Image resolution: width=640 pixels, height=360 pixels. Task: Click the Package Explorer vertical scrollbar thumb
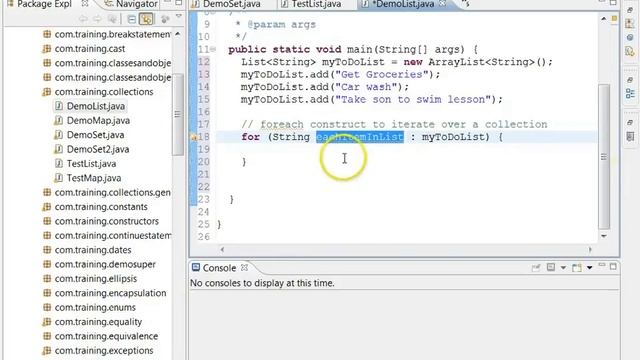178,114
